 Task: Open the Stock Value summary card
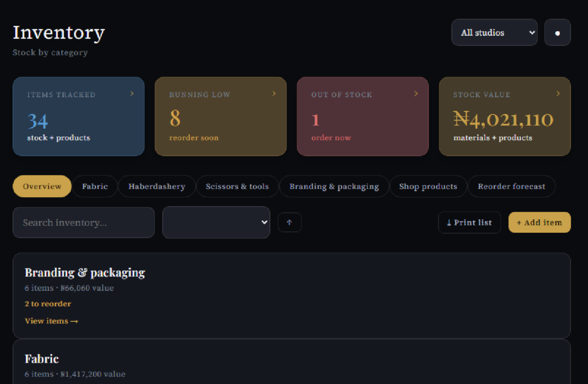[505, 116]
